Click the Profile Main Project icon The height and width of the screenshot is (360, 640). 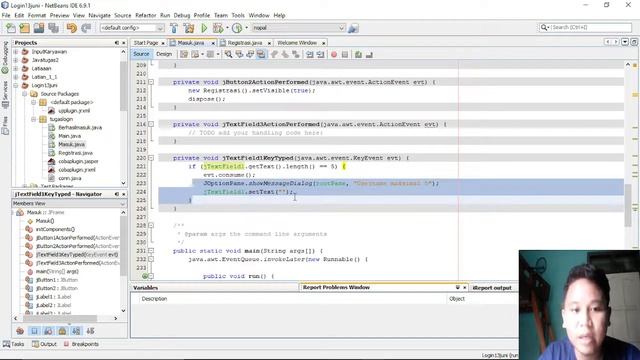tap(237, 28)
